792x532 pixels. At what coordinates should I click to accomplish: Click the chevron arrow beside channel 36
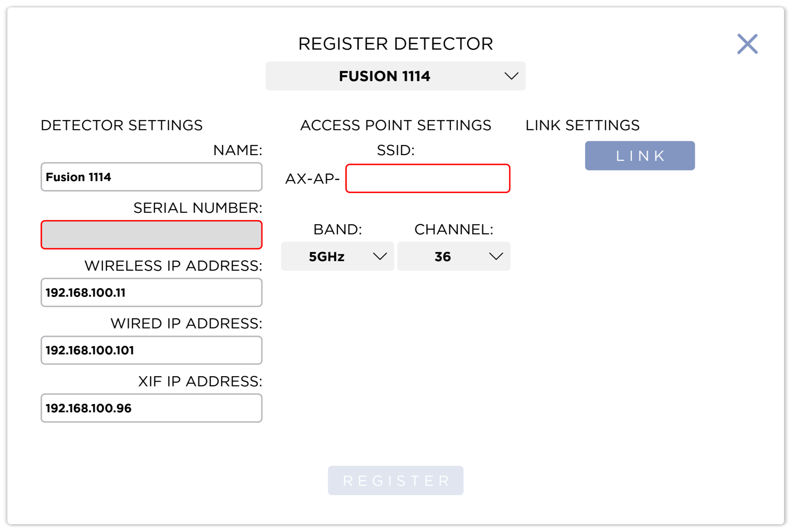click(496, 257)
